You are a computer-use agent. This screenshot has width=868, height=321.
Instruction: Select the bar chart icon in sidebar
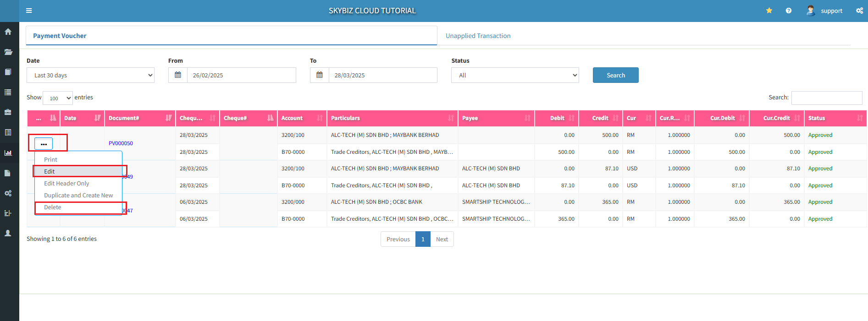pyautogui.click(x=8, y=153)
